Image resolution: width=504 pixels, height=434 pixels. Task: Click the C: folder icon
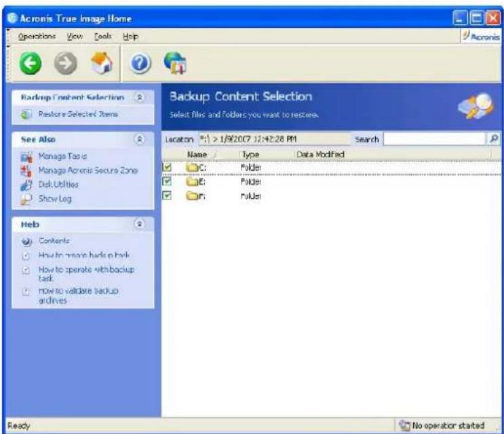coord(192,167)
